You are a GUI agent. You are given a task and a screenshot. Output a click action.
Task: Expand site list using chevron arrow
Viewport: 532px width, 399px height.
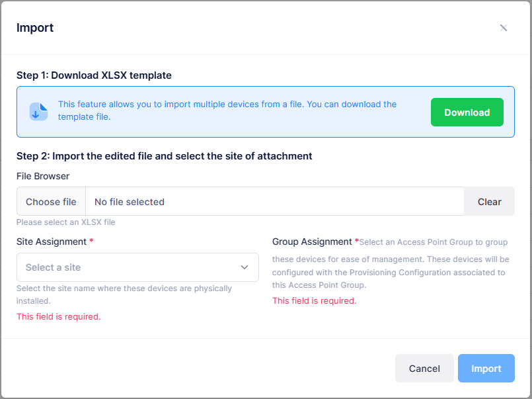(x=245, y=267)
